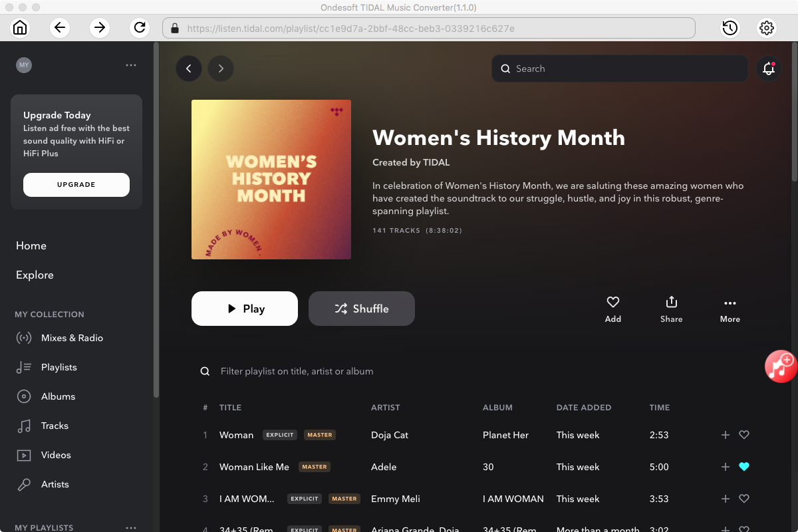Click the TIDAL search field

(620, 68)
